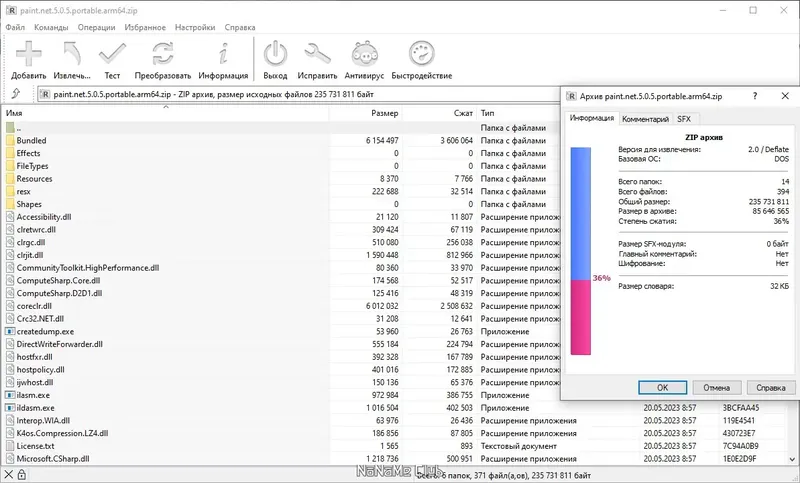Click the Accessibility.dll file icon
The height and width of the screenshot is (483, 800).
point(10,217)
